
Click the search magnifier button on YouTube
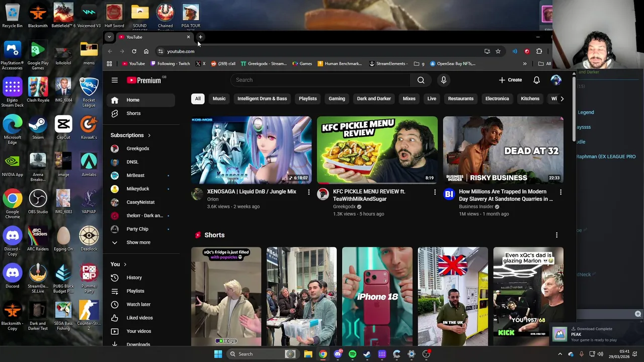point(421,80)
